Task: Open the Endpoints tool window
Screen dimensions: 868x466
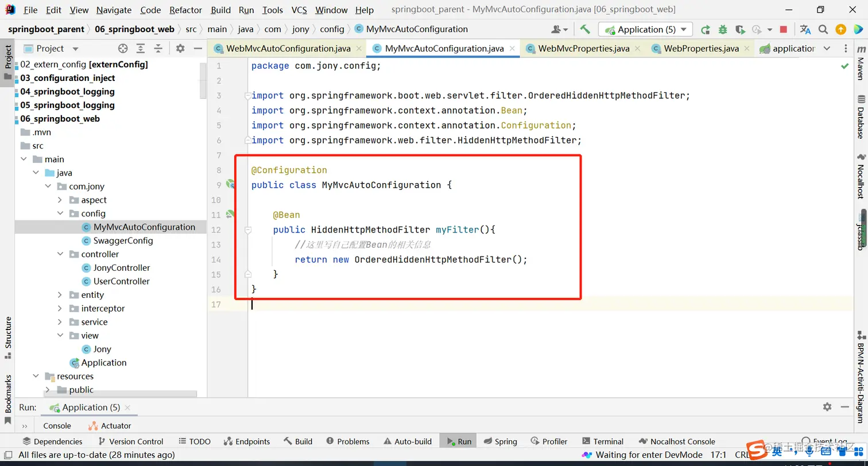Action: point(246,441)
